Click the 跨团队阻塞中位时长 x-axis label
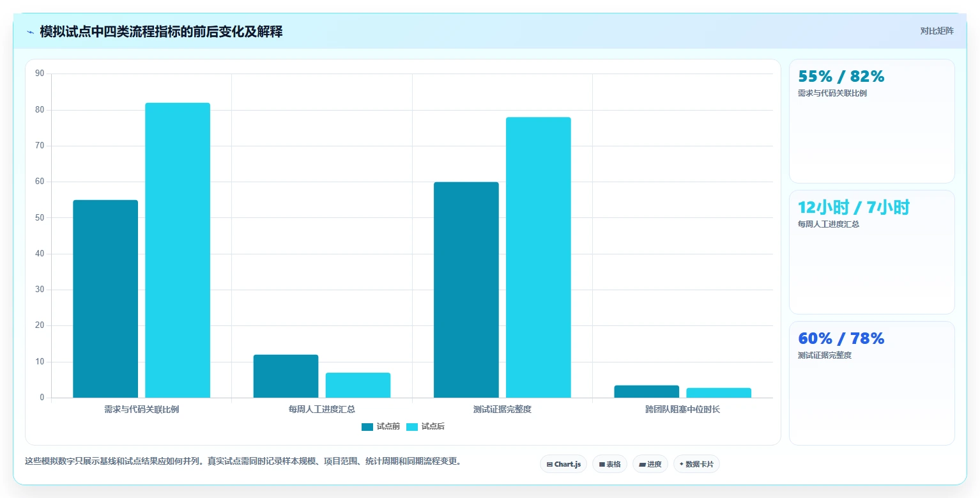This screenshot has width=980, height=498. point(682,409)
